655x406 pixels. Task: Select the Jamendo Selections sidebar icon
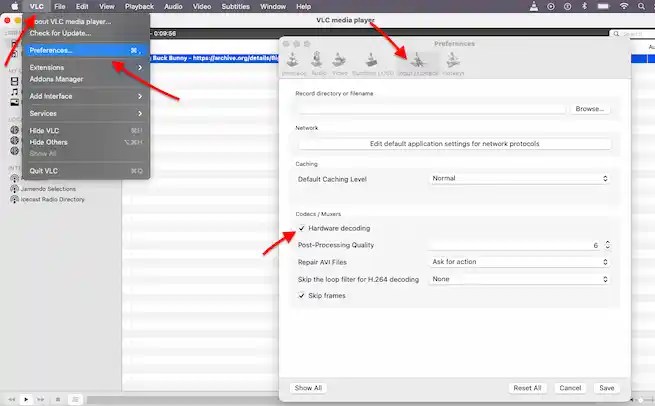click(x=14, y=189)
